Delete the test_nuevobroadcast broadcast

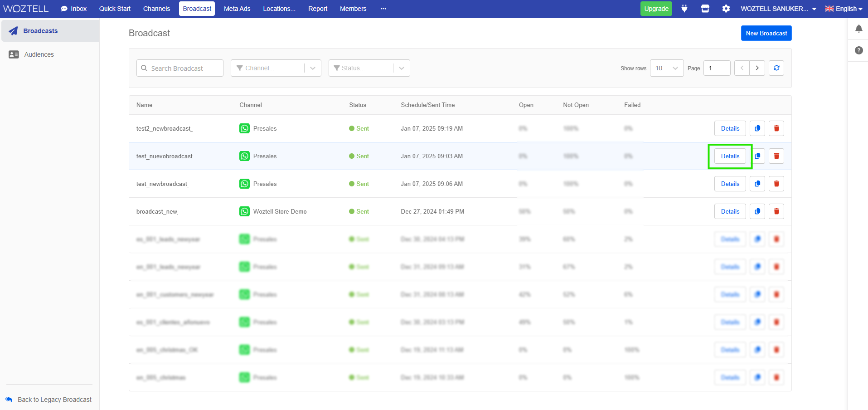point(776,156)
